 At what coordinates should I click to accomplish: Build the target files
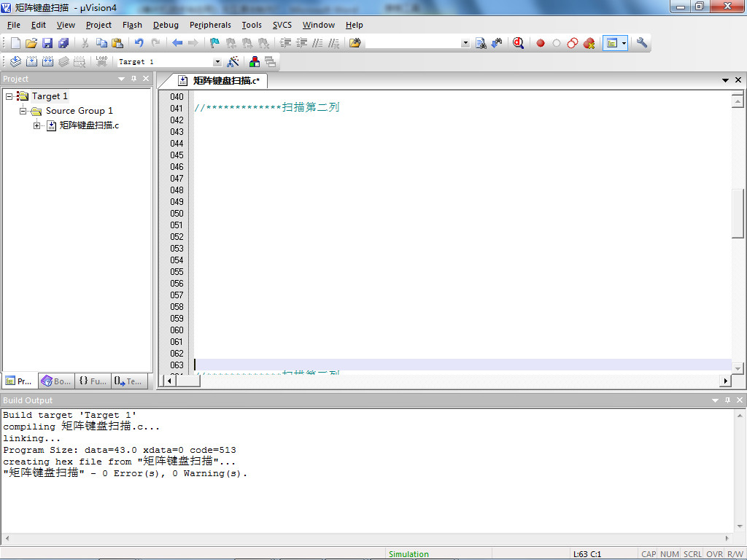[31, 61]
